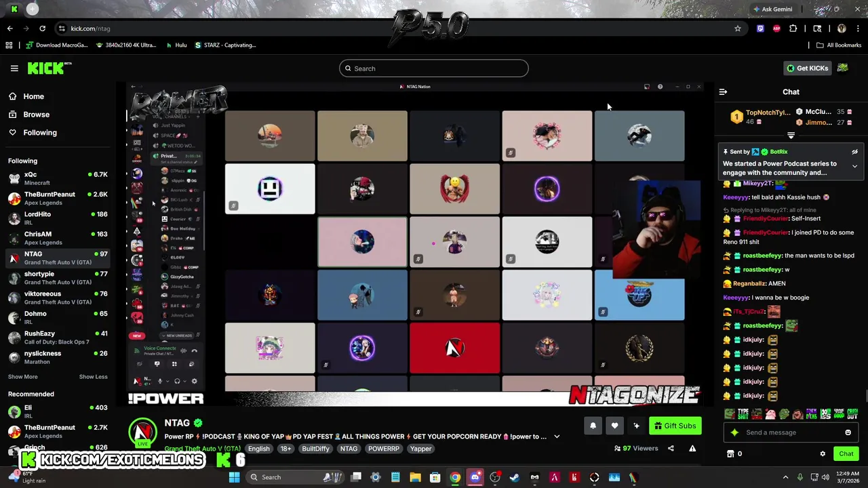Screen dimensions: 868x488
Task: Open shortypie channel in sidebar
Action: [58, 277]
